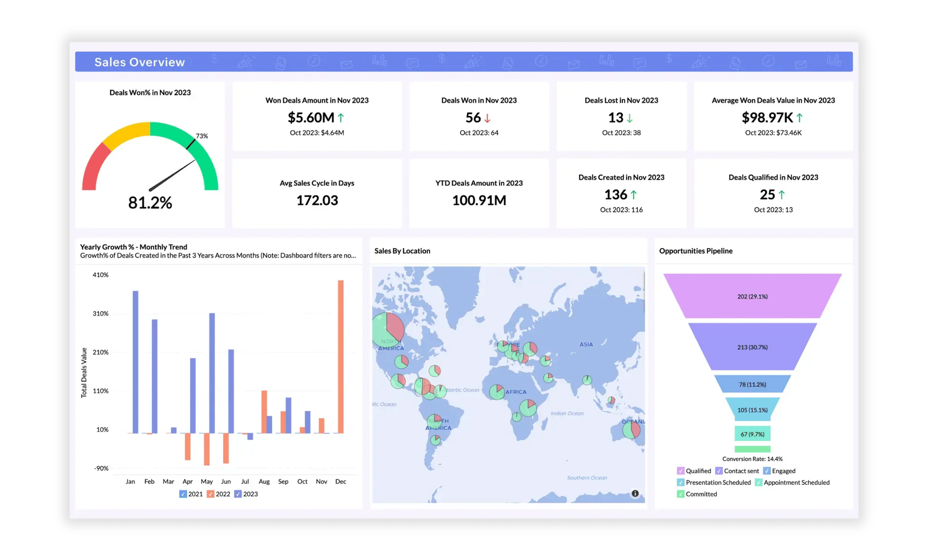927x560 pixels.
Task: Click the Oct 2023: $4.64M comparison text
Action: point(317,133)
